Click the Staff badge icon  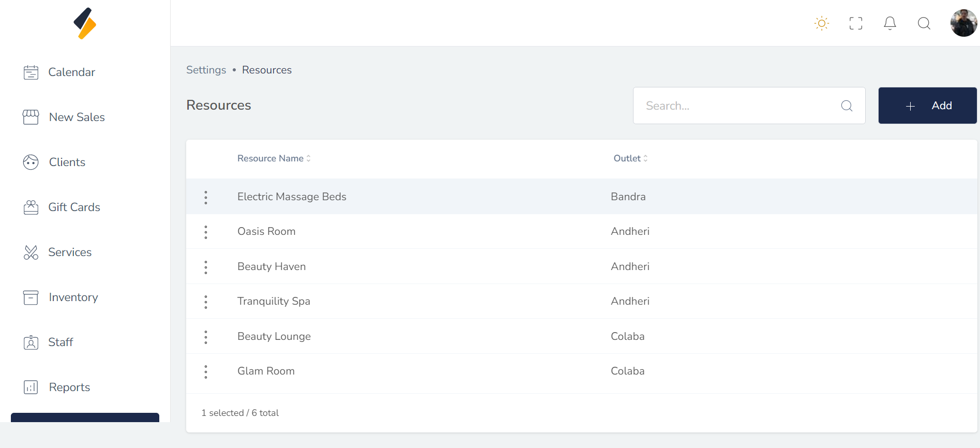pos(31,342)
